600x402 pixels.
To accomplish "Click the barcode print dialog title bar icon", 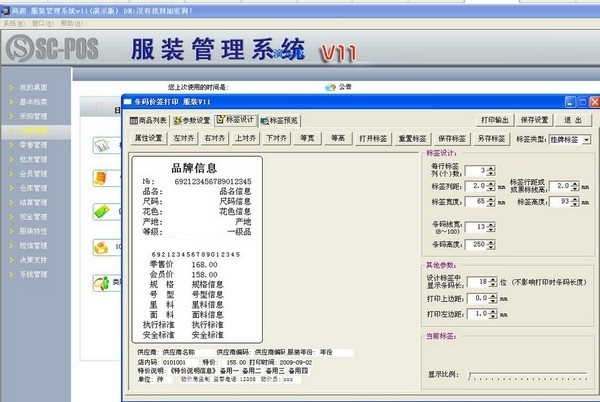I will coord(128,102).
